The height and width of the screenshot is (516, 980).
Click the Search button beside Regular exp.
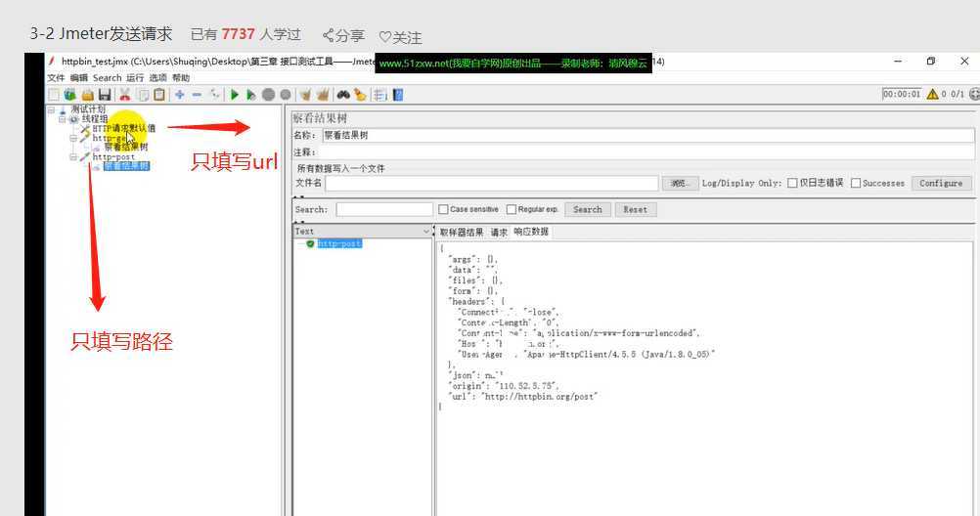[x=588, y=209]
